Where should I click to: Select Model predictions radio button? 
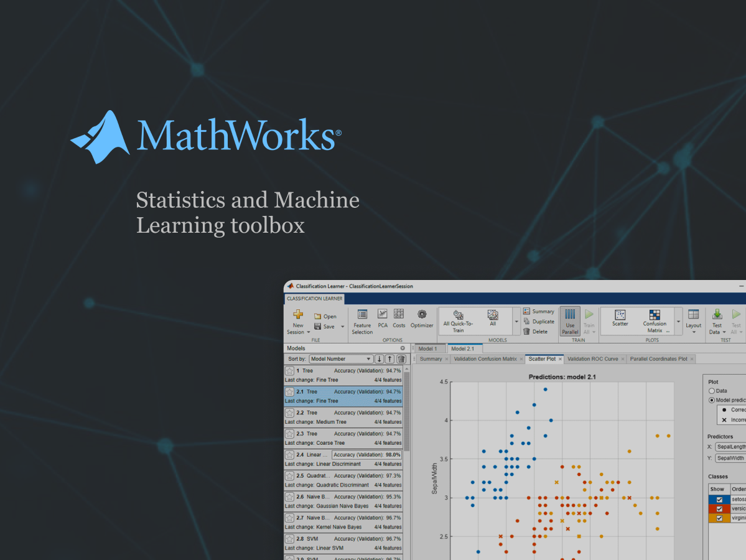(712, 400)
